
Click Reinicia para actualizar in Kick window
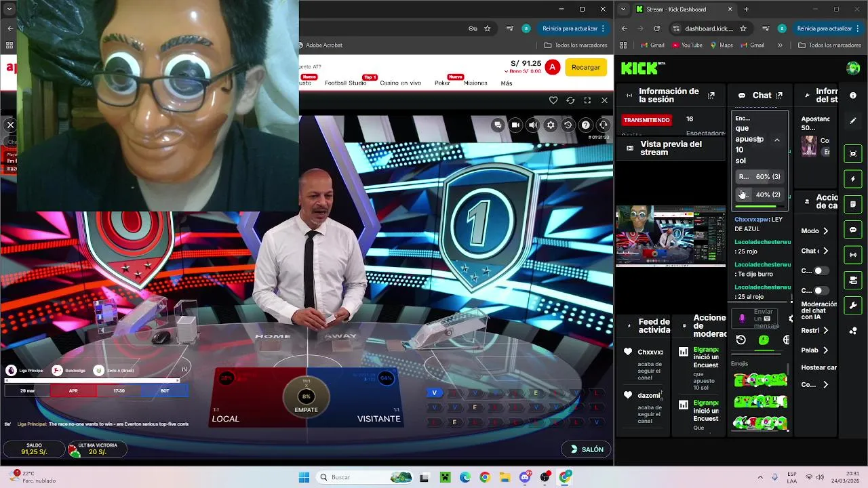click(825, 28)
